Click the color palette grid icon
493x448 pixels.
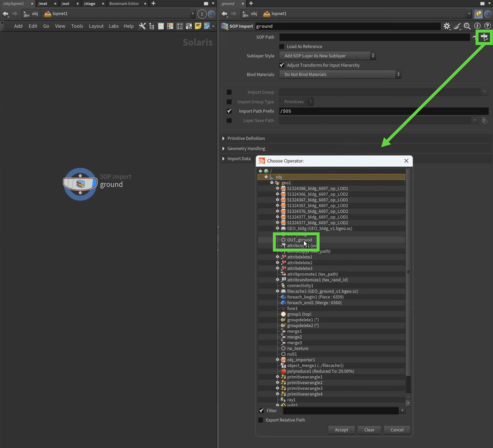click(170, 26)
